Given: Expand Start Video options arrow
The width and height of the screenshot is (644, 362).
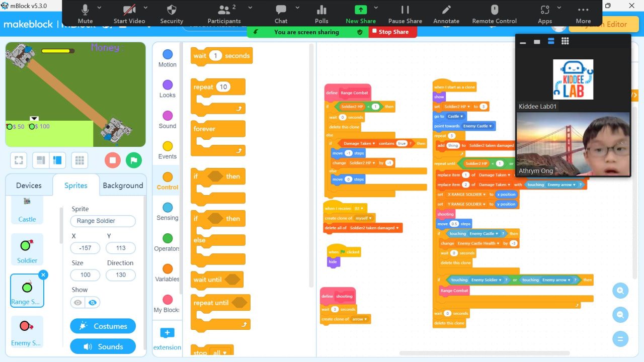Looking at the screenshot, I should pos(145,8).
